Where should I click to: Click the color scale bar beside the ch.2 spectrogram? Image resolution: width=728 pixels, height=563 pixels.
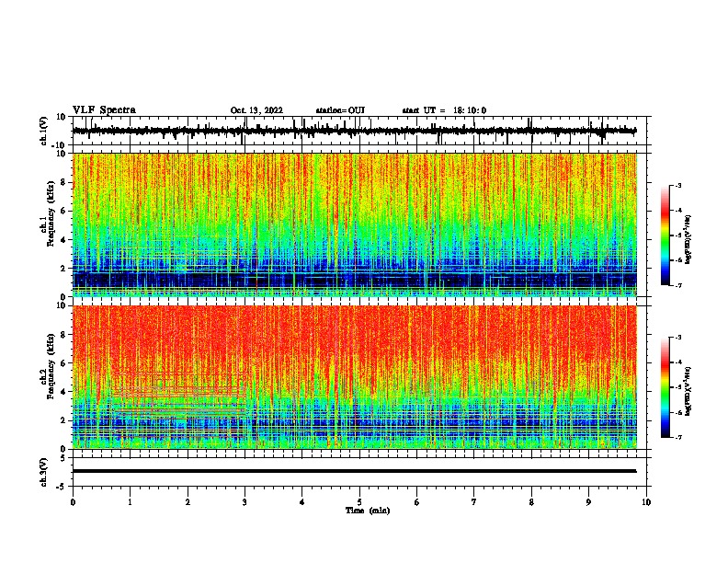point(665,387)
